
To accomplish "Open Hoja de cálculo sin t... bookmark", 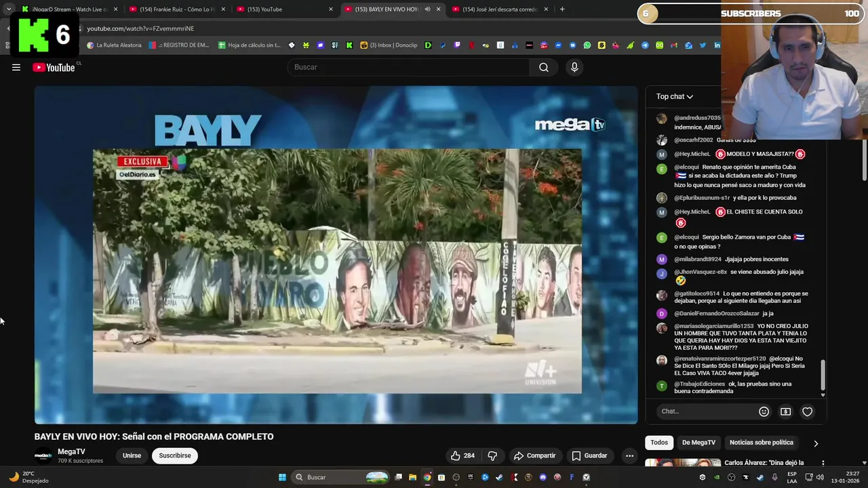I will [250, 45].
